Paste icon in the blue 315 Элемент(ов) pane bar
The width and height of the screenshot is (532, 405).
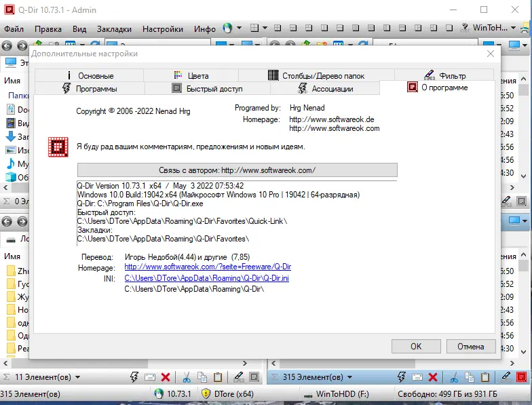tap(485, 377)
